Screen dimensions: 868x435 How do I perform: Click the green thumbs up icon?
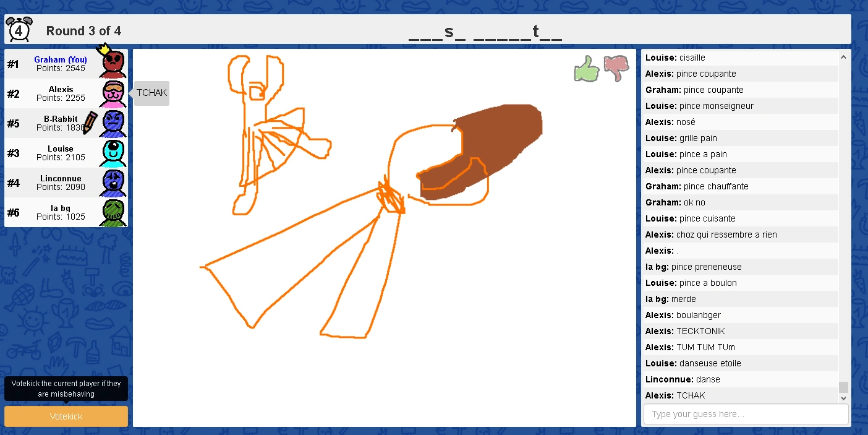[587, 69]
